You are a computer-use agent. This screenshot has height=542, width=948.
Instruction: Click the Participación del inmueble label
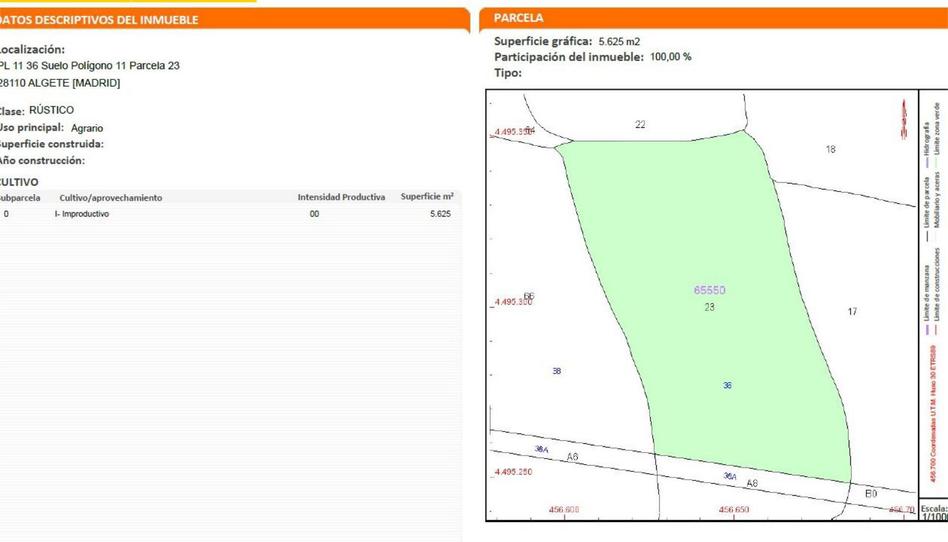coord(569,57)
